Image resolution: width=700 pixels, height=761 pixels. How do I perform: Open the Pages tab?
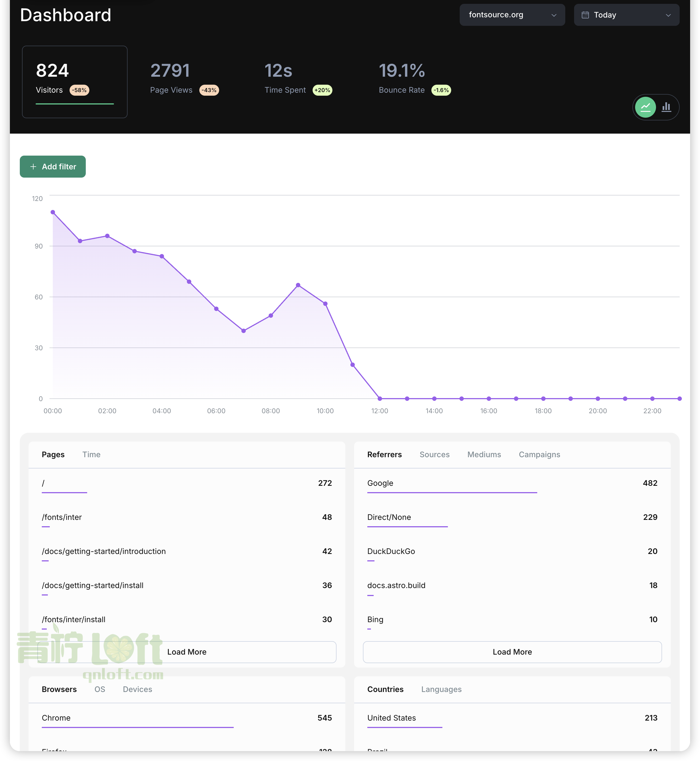[53, 454]
